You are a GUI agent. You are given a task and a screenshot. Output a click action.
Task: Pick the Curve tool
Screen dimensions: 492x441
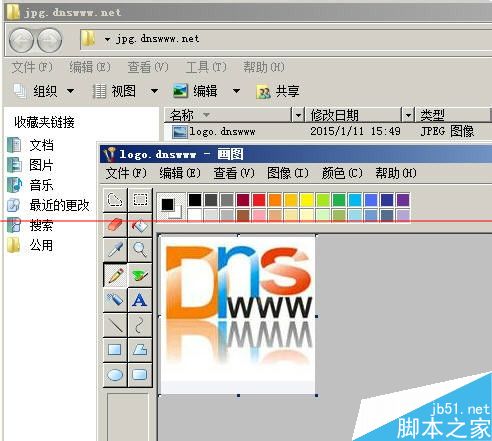point(140,325)
